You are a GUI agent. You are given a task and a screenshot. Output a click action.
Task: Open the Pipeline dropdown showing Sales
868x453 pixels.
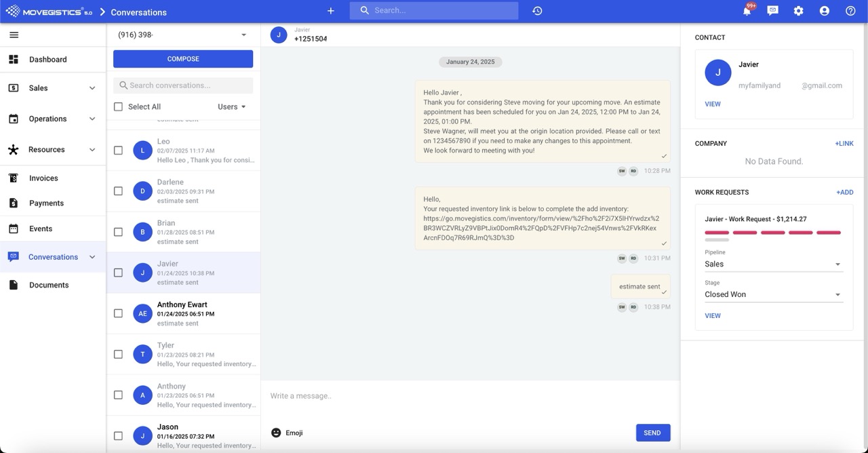[x=773, y=264]
